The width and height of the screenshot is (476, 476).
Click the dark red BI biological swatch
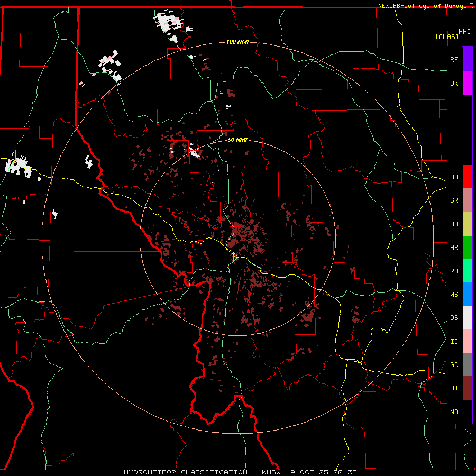click(x=467, y=388)
